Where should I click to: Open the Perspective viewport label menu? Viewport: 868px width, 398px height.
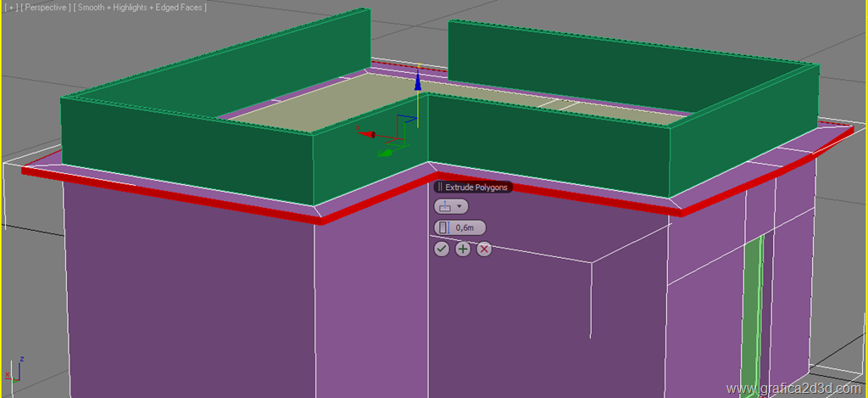pos(46,7)
